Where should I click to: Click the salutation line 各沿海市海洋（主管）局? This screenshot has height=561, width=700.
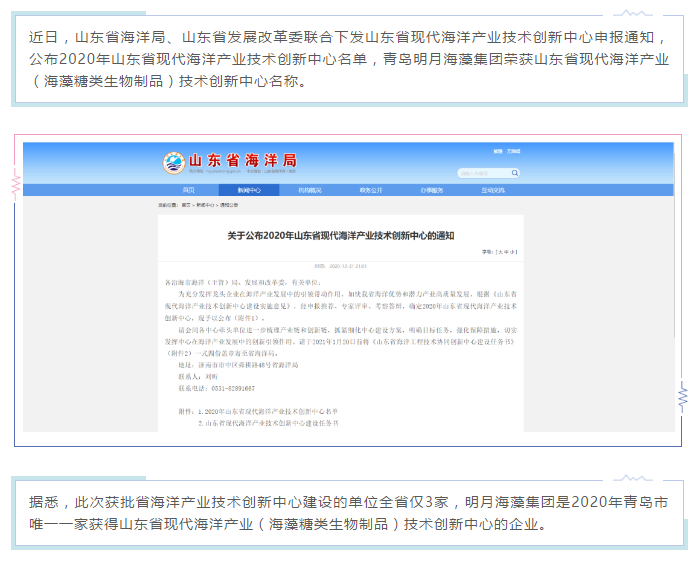tap(243, 283)
